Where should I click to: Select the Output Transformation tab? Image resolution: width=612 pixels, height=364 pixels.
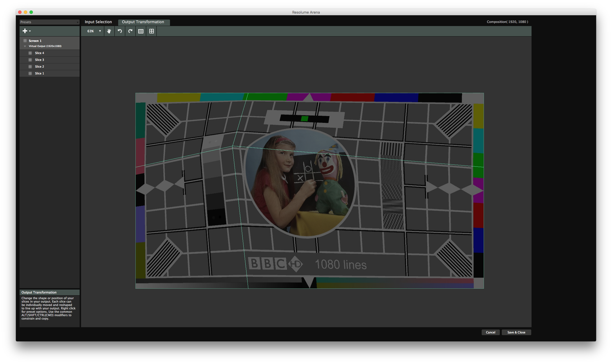tap(143, 22)
